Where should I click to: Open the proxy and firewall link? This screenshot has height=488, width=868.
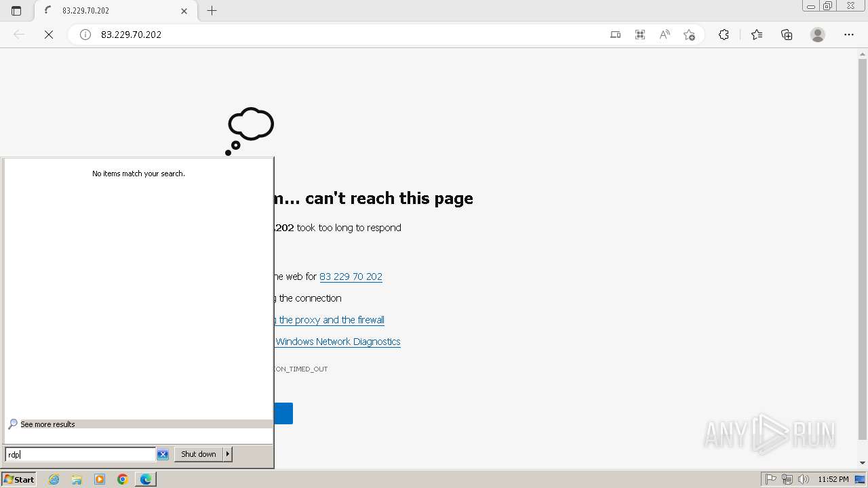(x=329, y=320)
